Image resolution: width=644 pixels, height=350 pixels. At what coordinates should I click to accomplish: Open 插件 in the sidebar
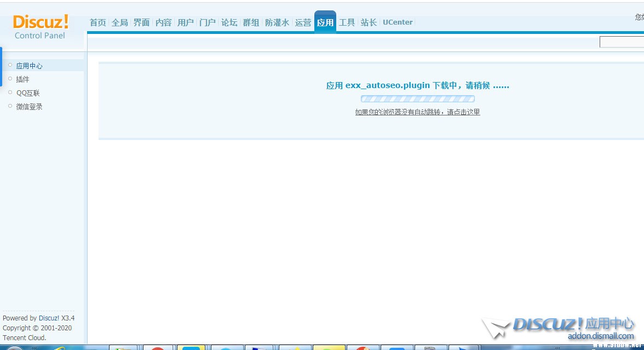(23, 79)
